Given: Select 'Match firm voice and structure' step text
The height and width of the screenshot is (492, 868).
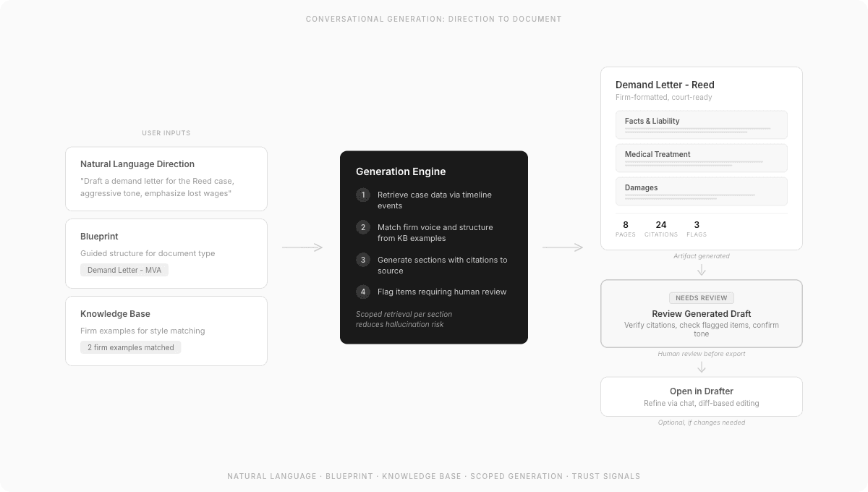Looking at the screenshot, I should [435, 233].
